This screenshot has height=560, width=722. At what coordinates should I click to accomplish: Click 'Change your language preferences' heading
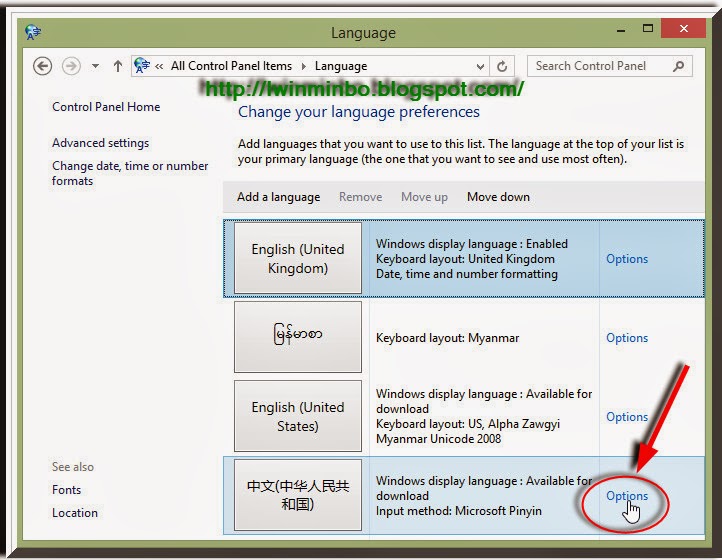(x=359, y=112)
